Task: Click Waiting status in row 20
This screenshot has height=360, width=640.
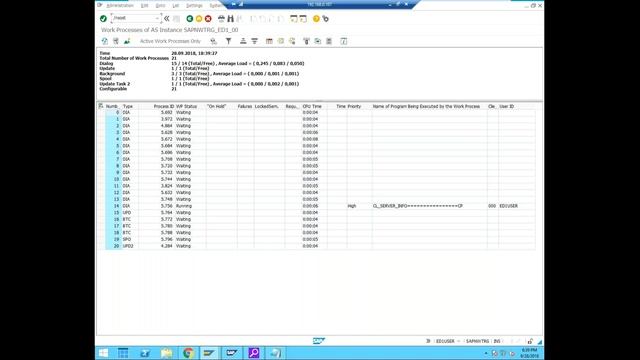Action: pos(183,246)
